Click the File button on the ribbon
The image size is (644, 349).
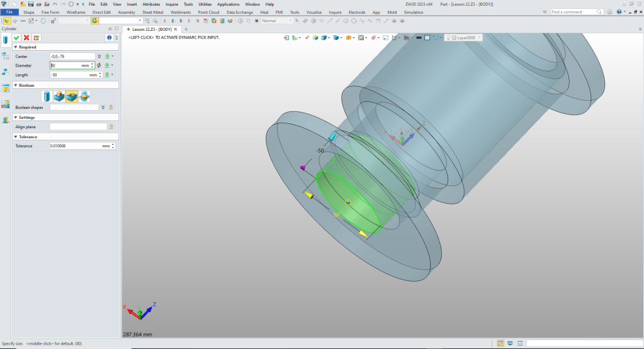click(9, 12)
